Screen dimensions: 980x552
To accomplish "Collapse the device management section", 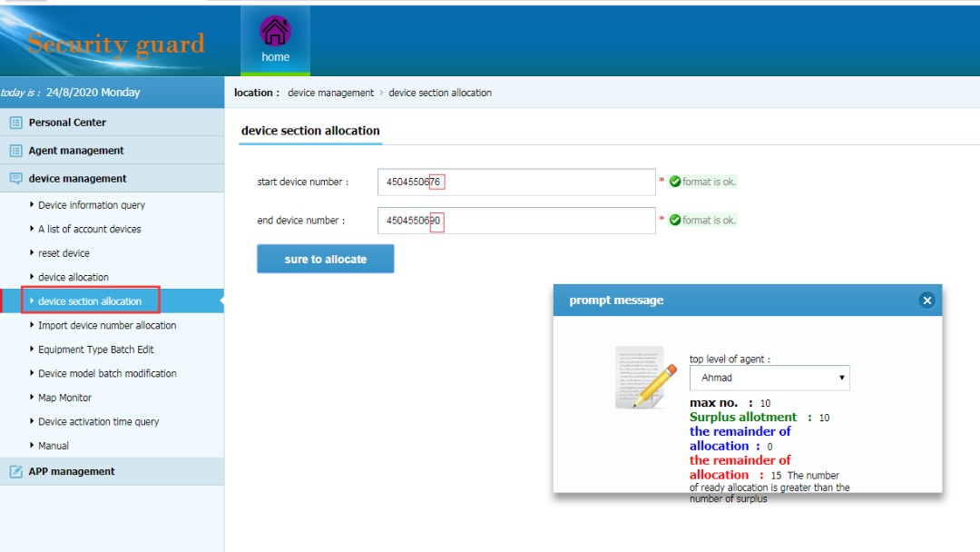I will pos(112,179).
